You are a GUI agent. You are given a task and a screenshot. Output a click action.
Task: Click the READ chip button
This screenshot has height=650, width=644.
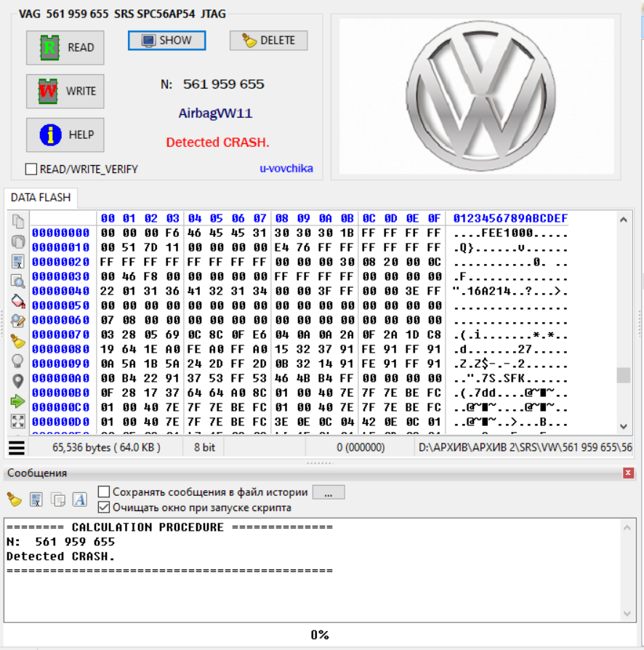65,48
